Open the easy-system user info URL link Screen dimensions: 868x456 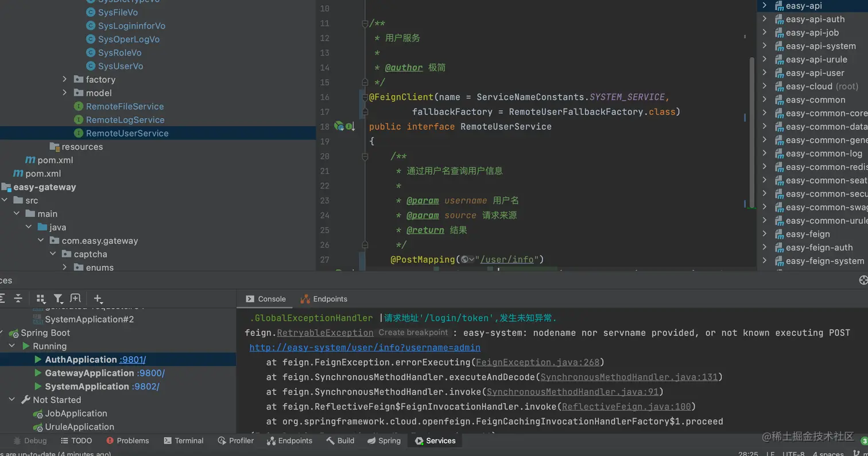pyautogui.click(x=365, y=348)
